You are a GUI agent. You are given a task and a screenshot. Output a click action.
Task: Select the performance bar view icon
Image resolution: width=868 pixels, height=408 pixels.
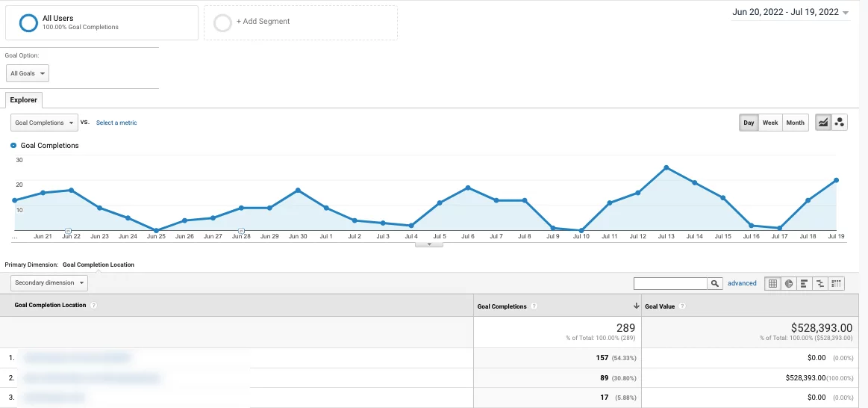(x=805, y=283)
